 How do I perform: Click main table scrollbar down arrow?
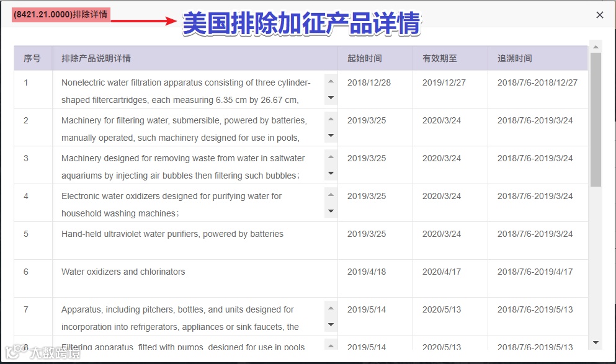tap(596, 343)
